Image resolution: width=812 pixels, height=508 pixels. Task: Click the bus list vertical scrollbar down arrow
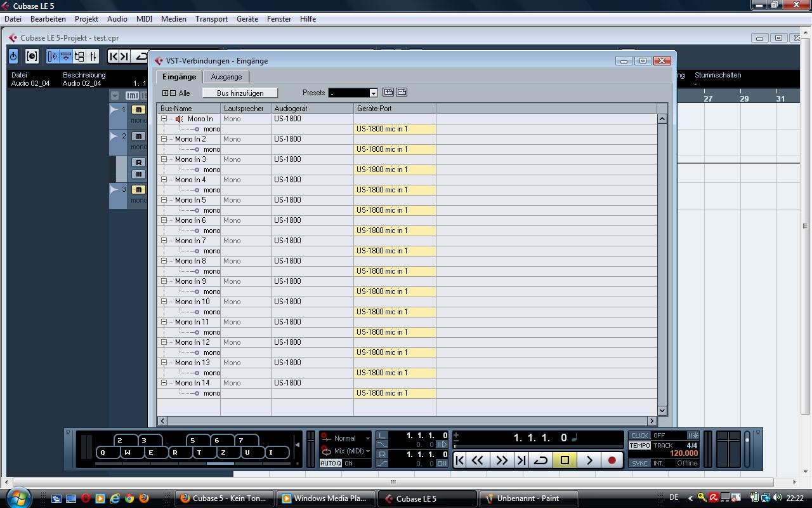662,411
